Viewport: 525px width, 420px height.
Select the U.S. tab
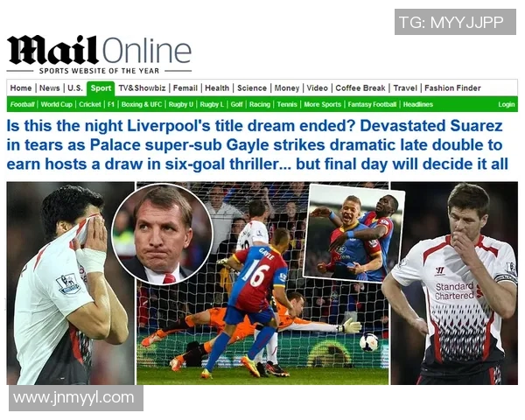pos(75,88)
